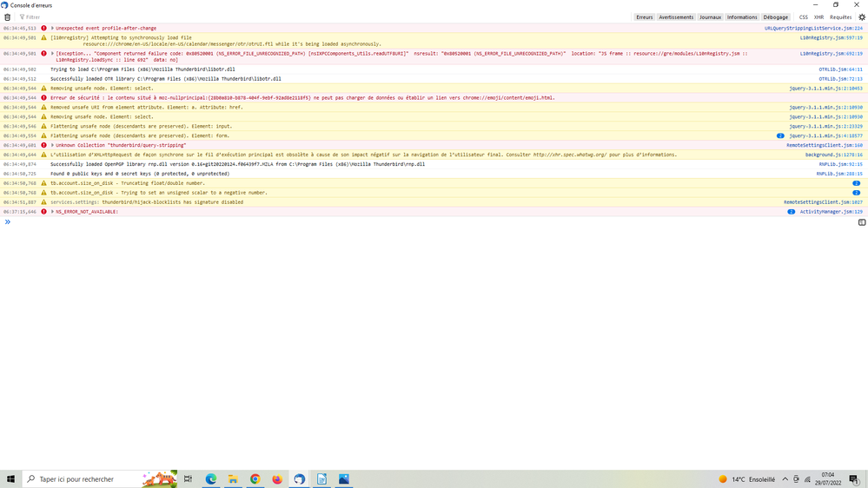This screenshot has width=868, height=488.
Task: Click warning icon on 'hijack-blocklists has signature disabled' row
Action: click(43, 202)
